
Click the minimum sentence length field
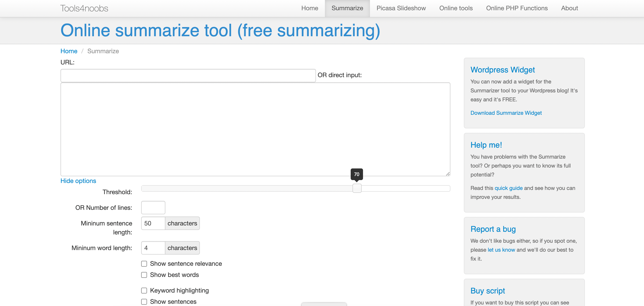(153, 223)
